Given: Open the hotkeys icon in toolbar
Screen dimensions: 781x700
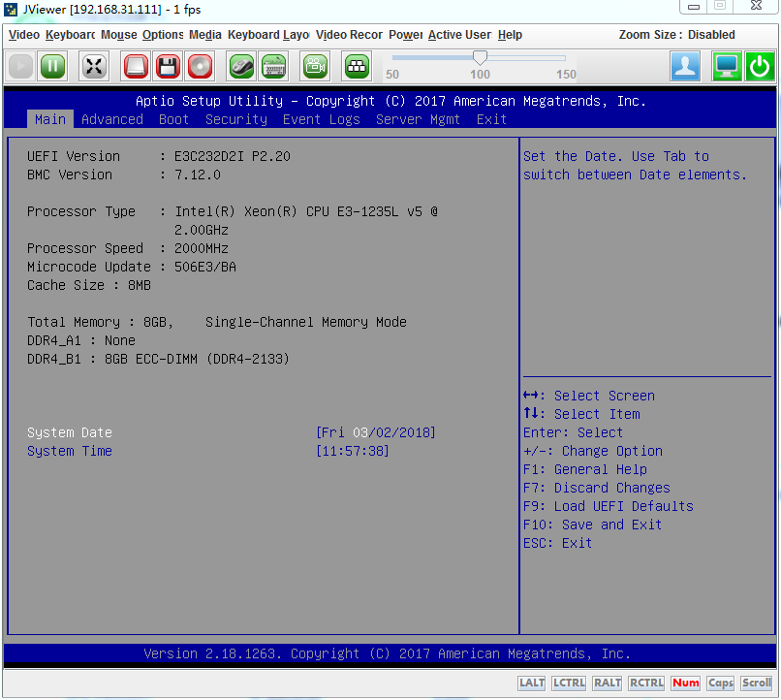Looking at the screenshot, I should (357, 66).
